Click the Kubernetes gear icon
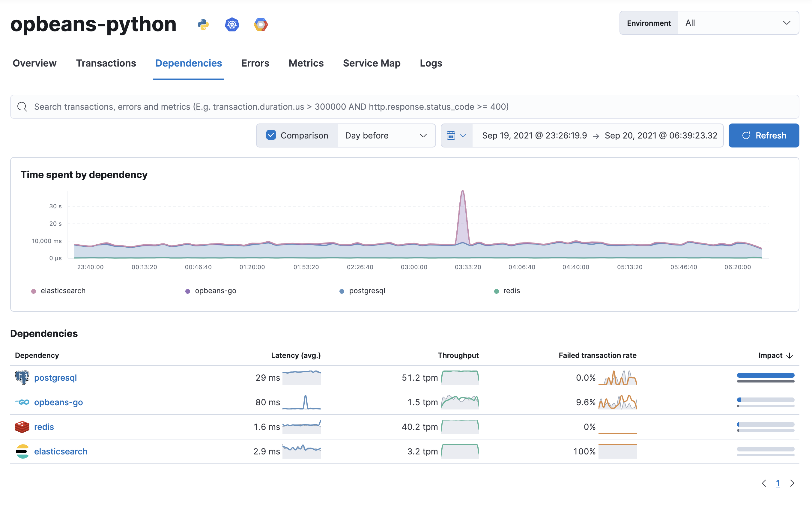This screenshot has width=812, height=506. (232, 23)
